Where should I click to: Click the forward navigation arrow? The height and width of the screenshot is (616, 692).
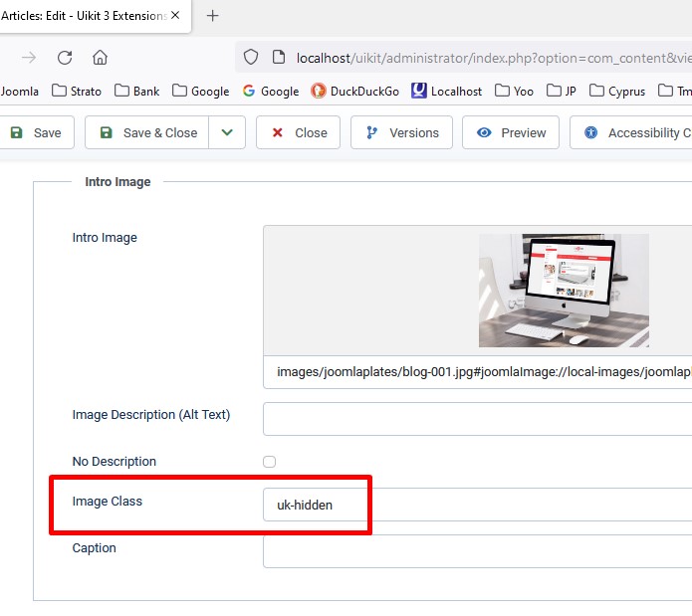(29, 58)
